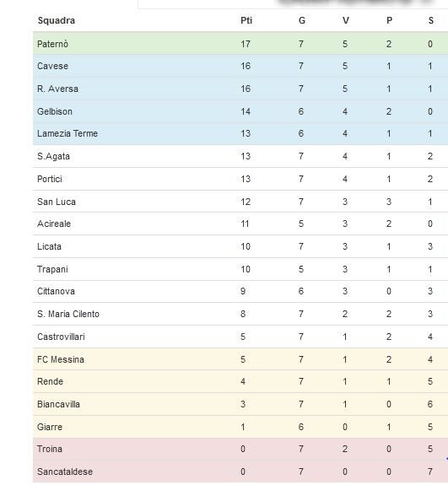Click the Gelbison team name
The height and width of the screenshot is (485, 448).
(x=55, y=111)
